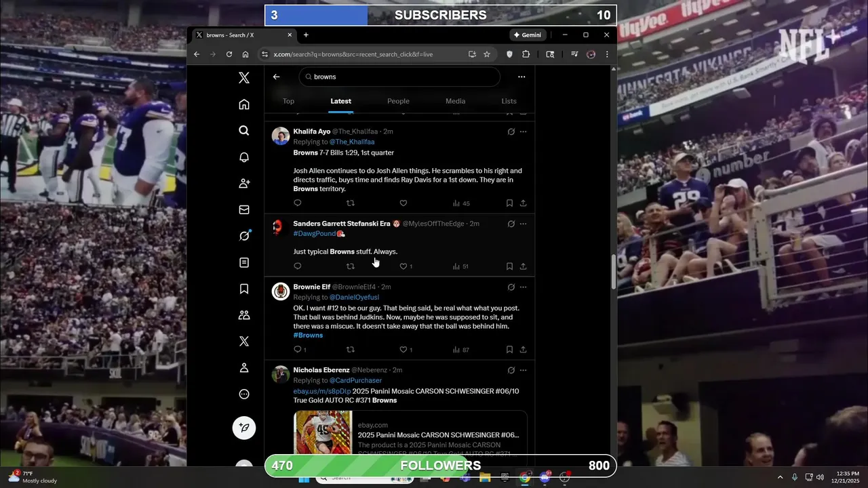This screenshot has width=868, height=488.
Task: Go to X Home in sidebar
Action: tap(244, 104)
